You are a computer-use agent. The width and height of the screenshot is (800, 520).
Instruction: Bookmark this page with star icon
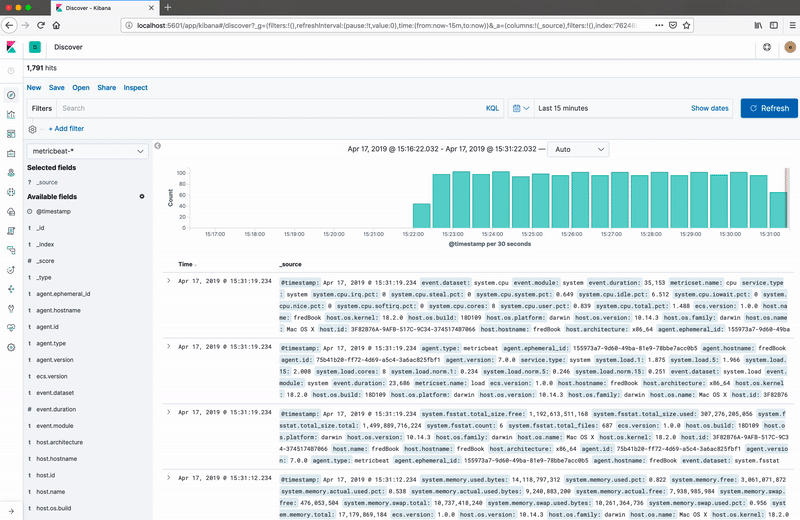point(687,25)
